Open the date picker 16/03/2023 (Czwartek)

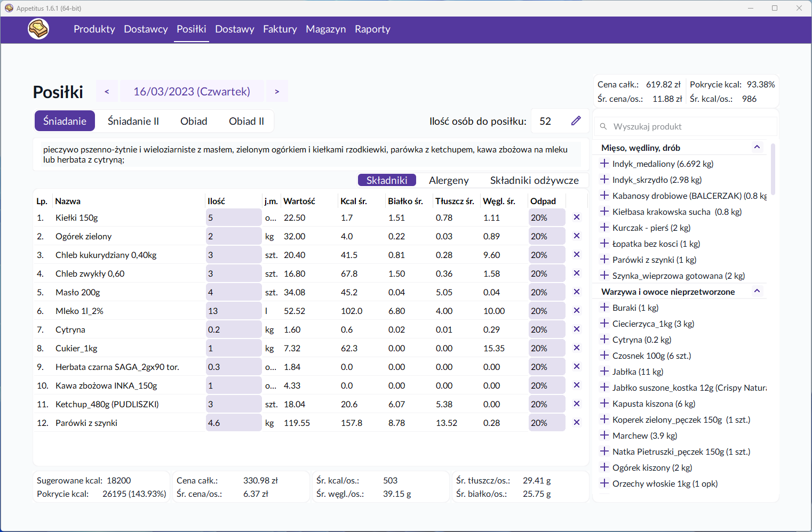192,91
